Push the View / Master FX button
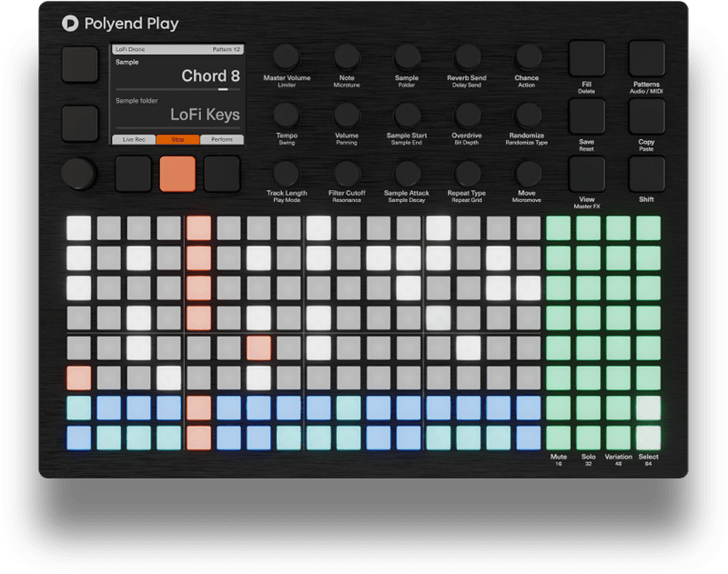The image size is (728, 574). pos(587,174)
